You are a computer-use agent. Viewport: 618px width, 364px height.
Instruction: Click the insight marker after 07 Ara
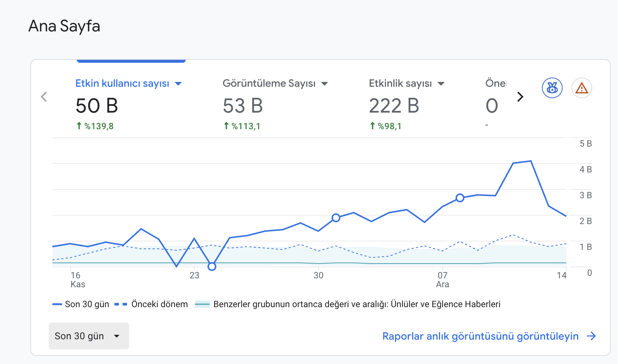pyautogui.click(x=460, y=198)
